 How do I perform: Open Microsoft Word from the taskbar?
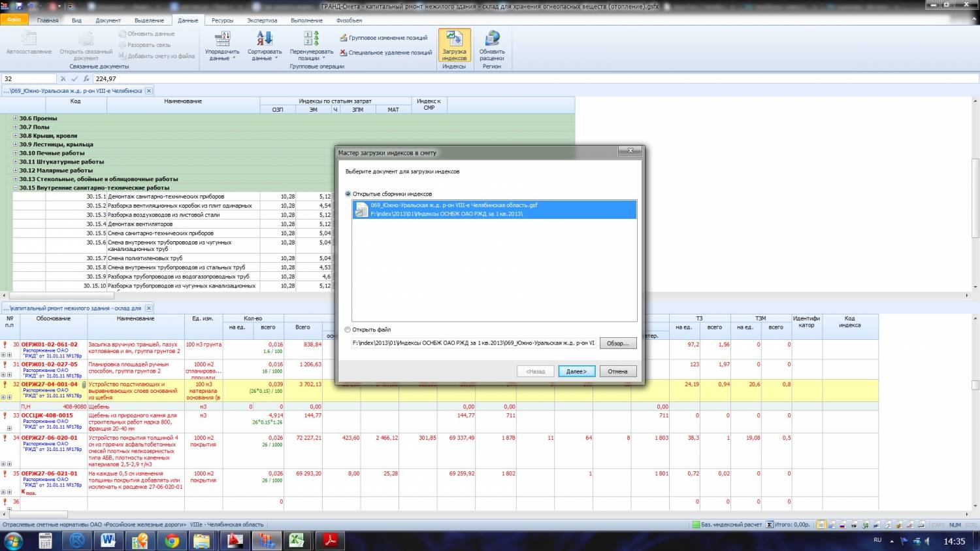coord(108,541)
